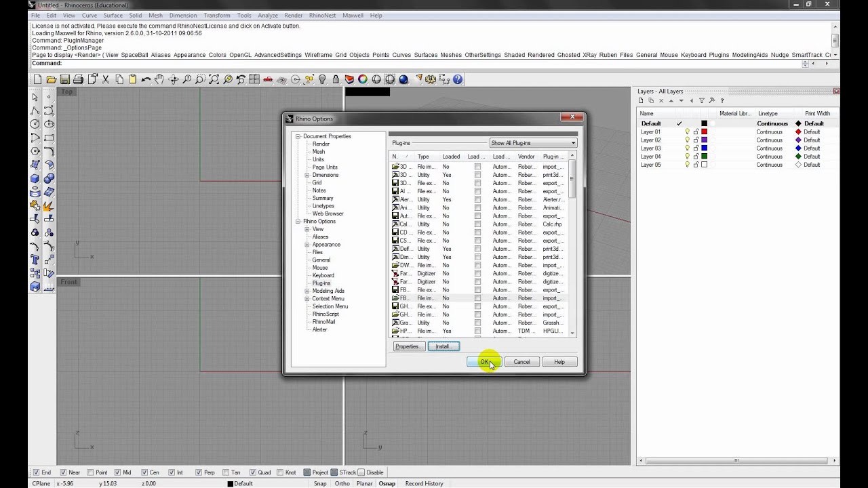Toggle the lock on Layer 02
Viewport: 868px width, 488px height.
point(696,140)
